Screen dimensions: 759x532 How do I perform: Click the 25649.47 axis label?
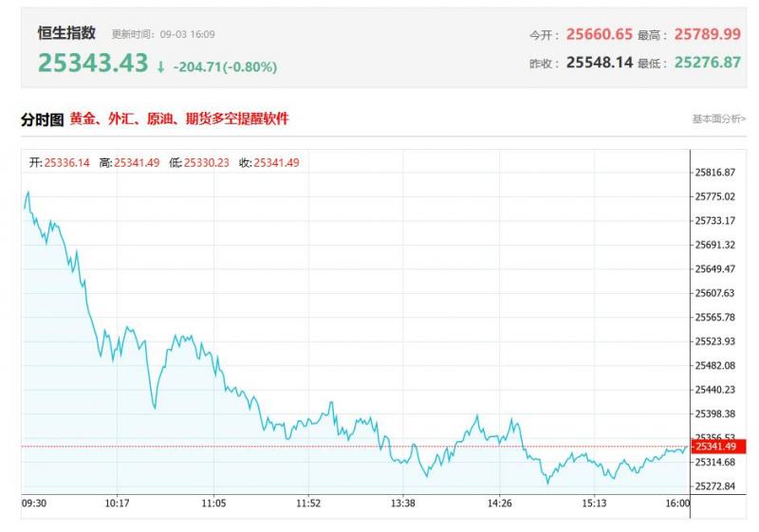tap(715, 269)
